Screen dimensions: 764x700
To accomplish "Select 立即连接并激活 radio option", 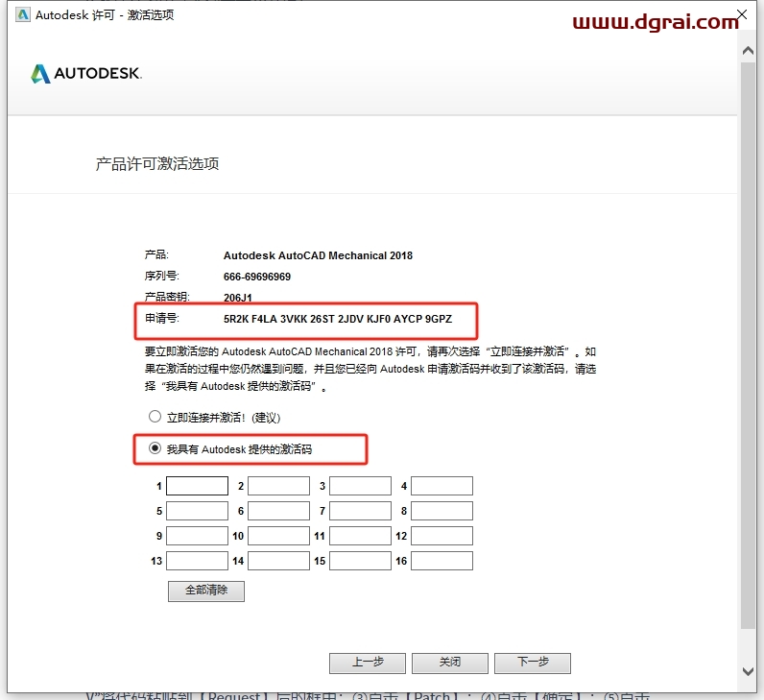I will [x=155, y=417].
